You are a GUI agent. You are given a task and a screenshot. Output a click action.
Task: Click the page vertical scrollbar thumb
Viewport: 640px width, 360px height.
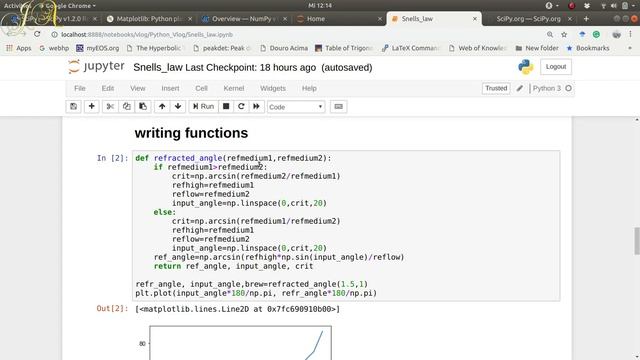[x=637, y=241]
